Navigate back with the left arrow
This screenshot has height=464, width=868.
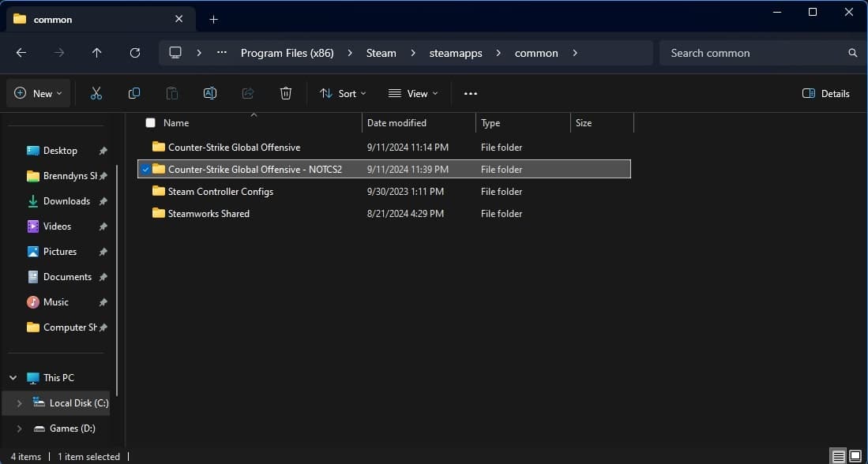tap(21, 53)
